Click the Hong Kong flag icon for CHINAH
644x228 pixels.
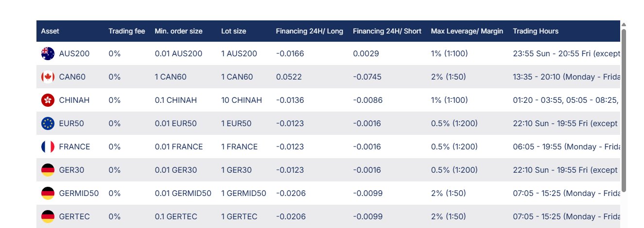point(48,100)
